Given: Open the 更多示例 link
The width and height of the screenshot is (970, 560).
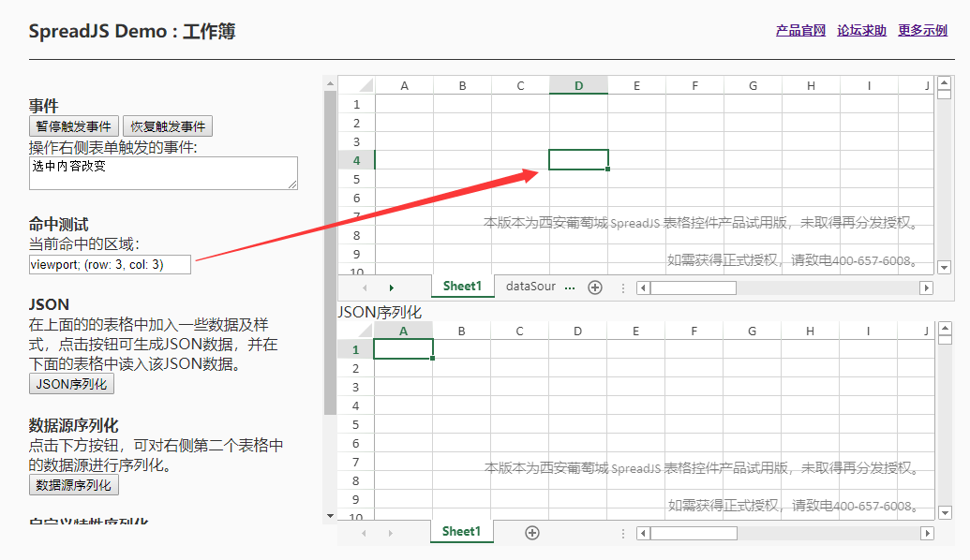Looking at the screenshot, I should (x=923, y=30).
